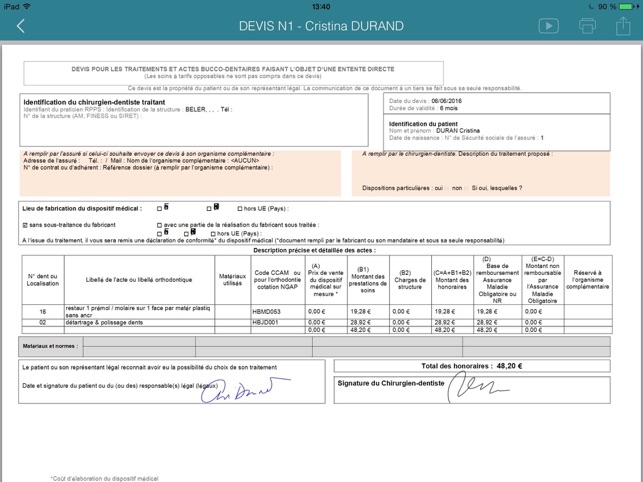Click the printer icon
Image resolution: width=643 pixels, height=482 pixels.
click(587, 26)
